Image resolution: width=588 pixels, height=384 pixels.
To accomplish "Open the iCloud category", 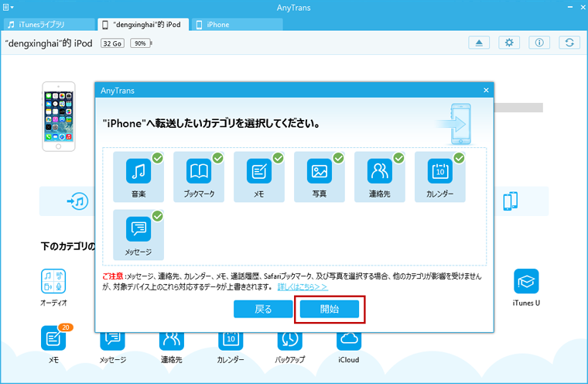I will click(x=349, y=348).
